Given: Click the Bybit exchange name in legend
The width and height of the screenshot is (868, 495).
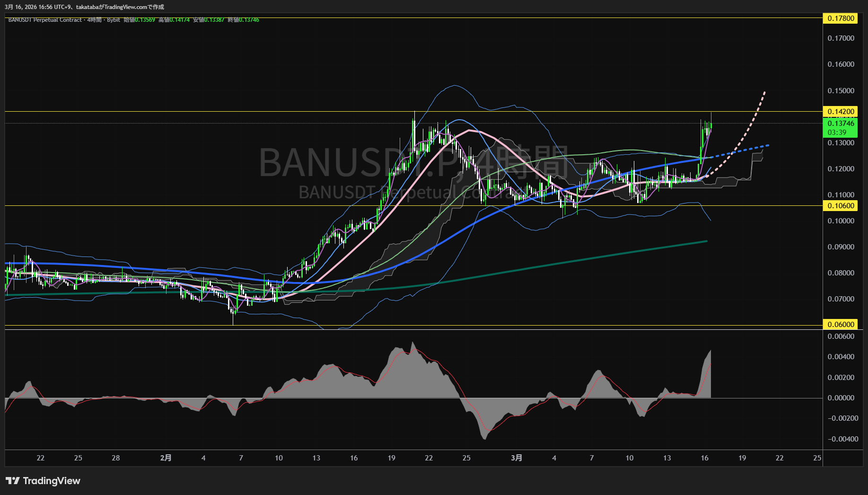Looking at the screenshot, I should pyautogui.click(x=114, y=20).
